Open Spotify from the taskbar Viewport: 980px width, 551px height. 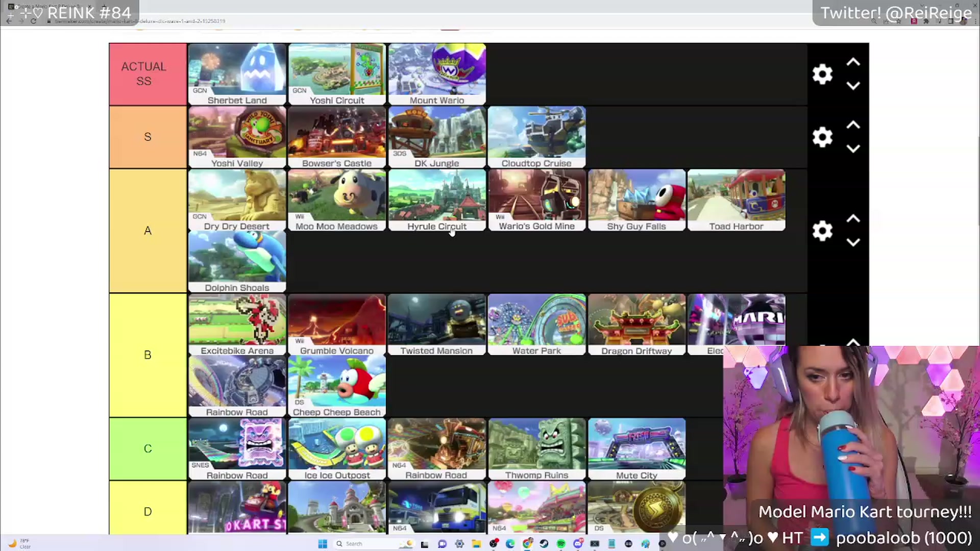561,544
